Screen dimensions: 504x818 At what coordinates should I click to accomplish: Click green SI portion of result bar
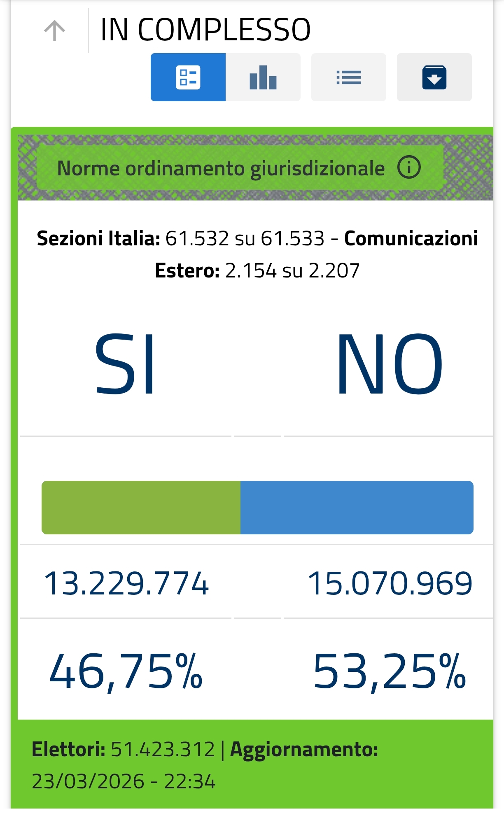(141, 507)
